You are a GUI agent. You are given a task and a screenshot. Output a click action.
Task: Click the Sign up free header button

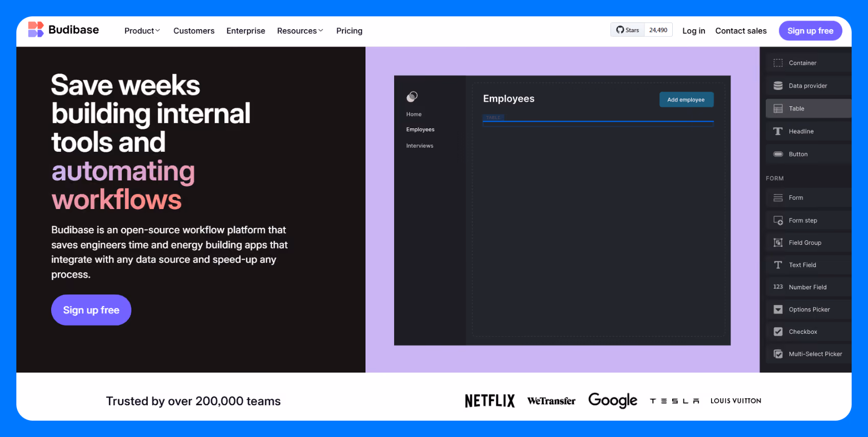coord(810,31)
